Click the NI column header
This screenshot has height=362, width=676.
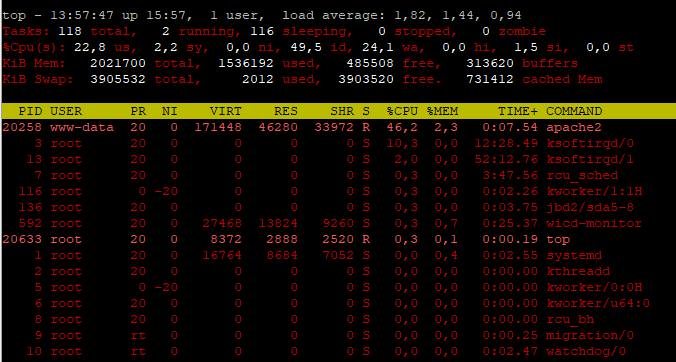click(169, 111)
